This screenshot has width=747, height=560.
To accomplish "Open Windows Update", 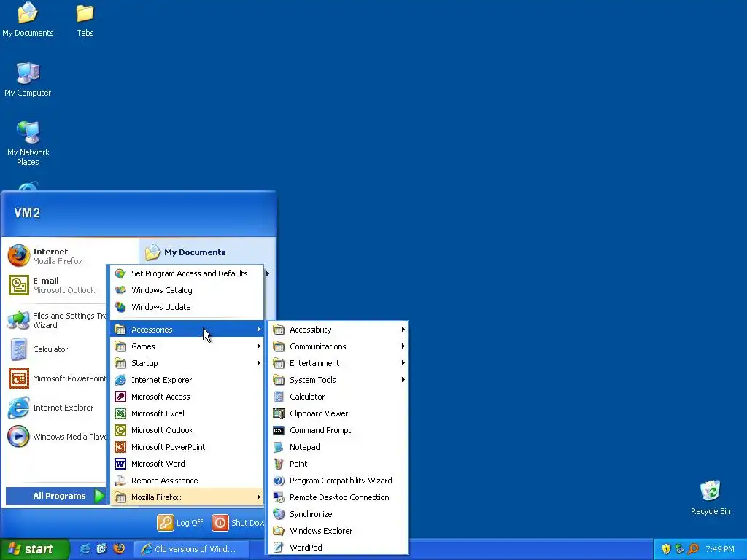I will click(x=187, y=307).
